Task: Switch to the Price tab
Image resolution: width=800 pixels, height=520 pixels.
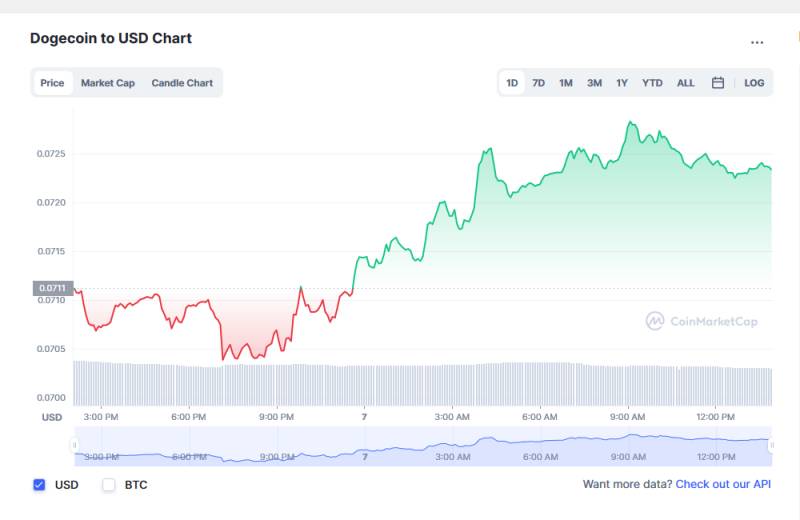Action: click(53, 83)
